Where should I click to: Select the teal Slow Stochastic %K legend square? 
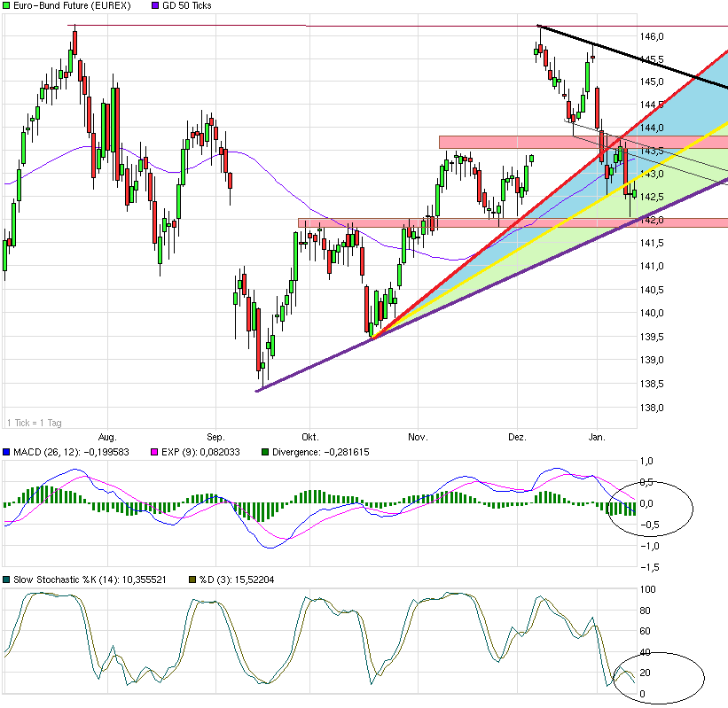(7, 580)
